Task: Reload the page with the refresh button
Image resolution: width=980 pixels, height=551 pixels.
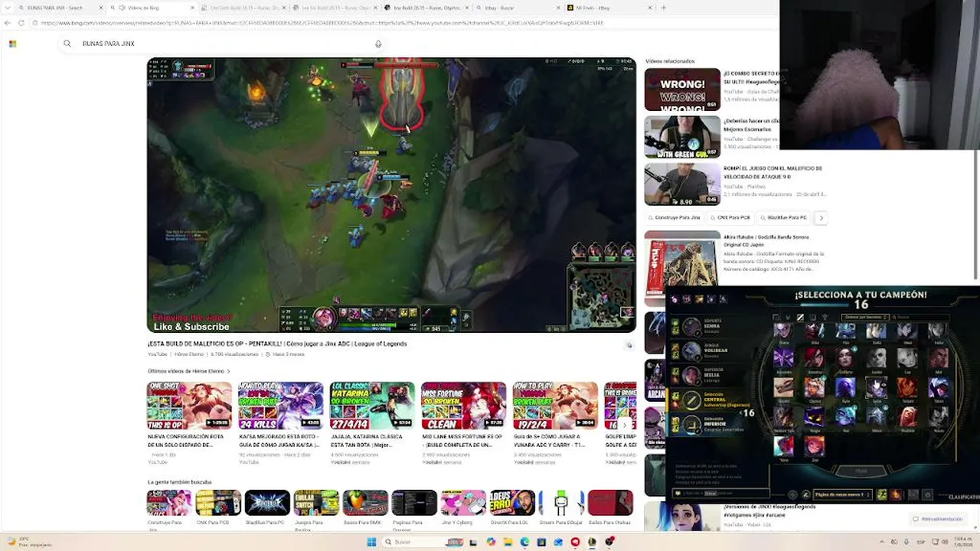Action: click(x=21, y=23)
